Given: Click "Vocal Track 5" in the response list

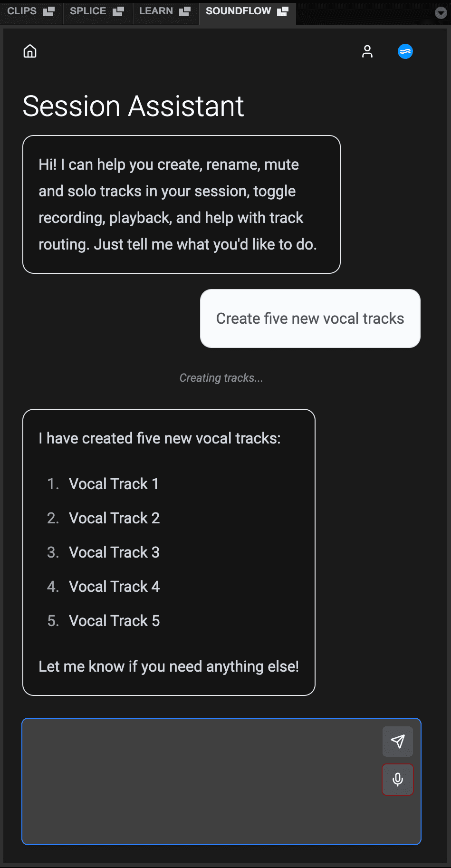Looking at the screenshot, I should pyautogui.click(x=114, y=621).
